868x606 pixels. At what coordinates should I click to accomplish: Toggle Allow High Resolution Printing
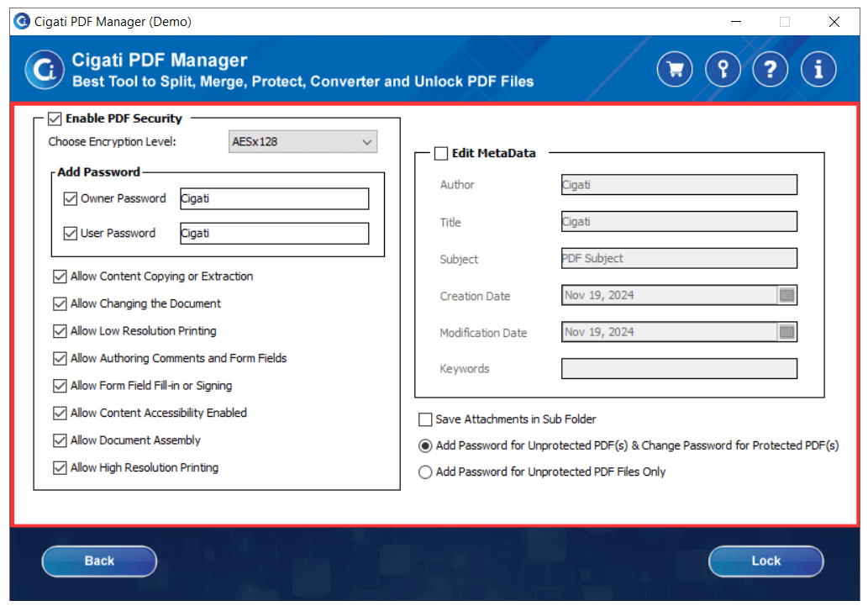click(60, 467)
